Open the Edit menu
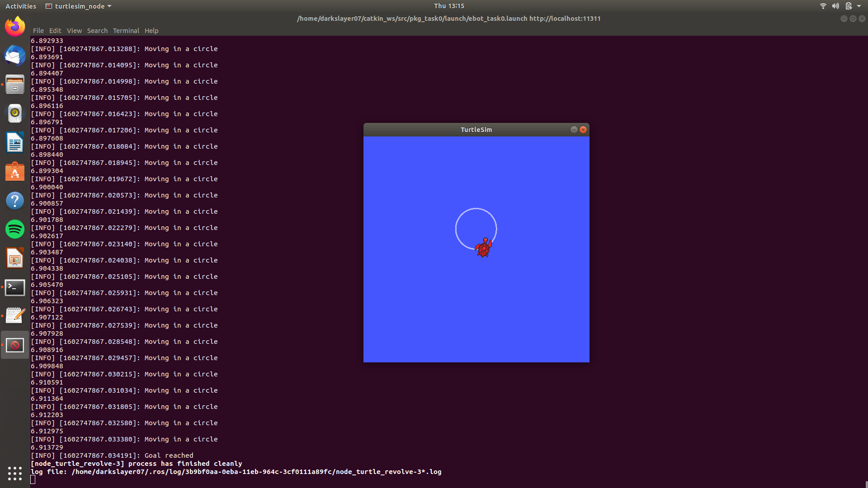This screenshot has height=488, width=868. [x=55, y=30]
